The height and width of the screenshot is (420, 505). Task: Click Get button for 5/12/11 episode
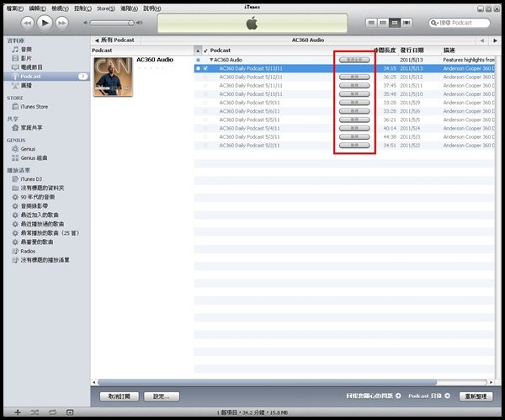(354, 77)
